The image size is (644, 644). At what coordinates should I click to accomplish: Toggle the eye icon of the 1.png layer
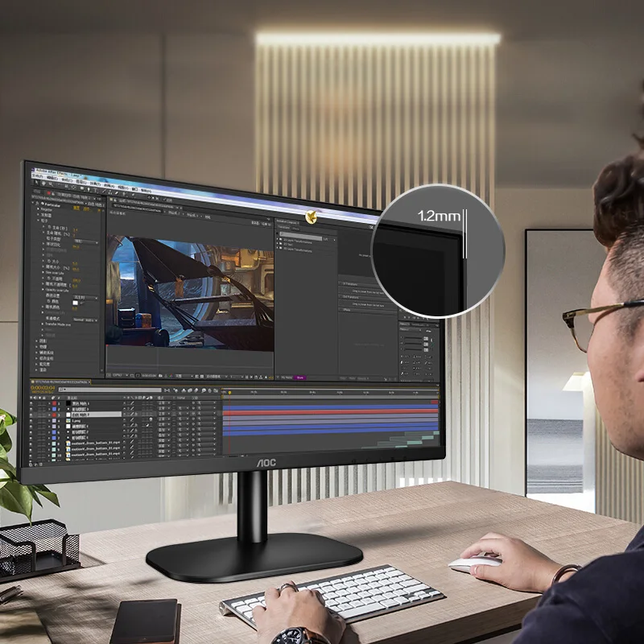coord(31,420)
